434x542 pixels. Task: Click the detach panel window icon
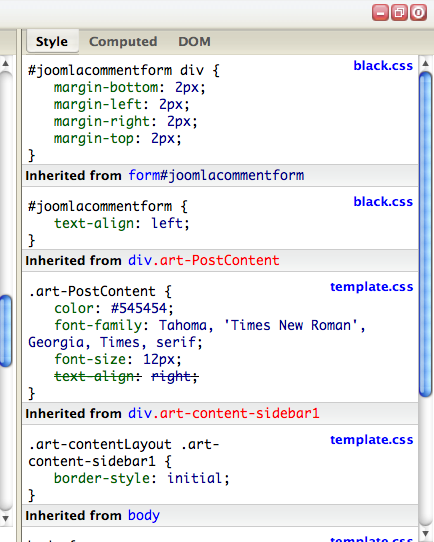[399, 13]
